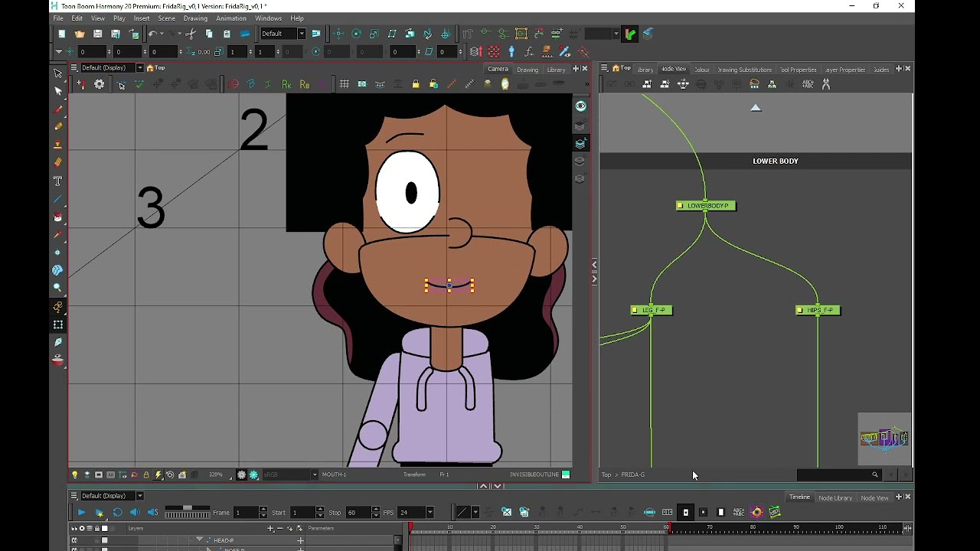Image resolution: width=980 pixels, height=551 pixels.
Task: Click the Stop frame input field
Action: point(358,513)
